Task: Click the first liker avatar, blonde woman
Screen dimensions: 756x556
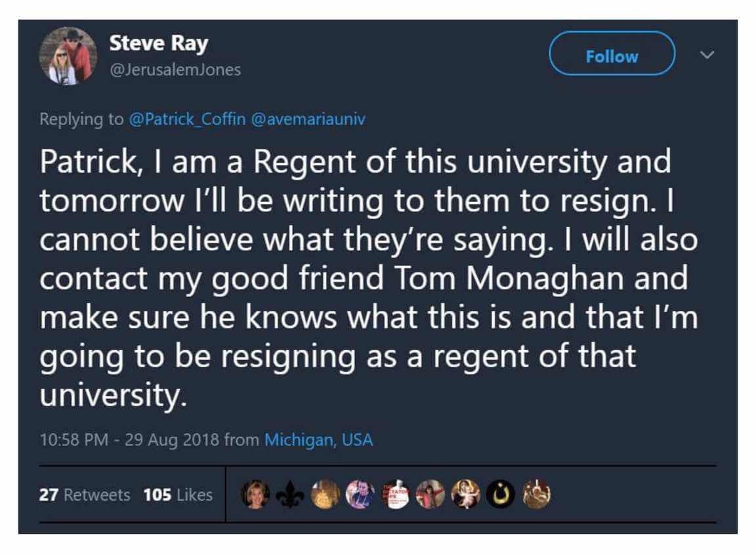Action: (254, 494)
